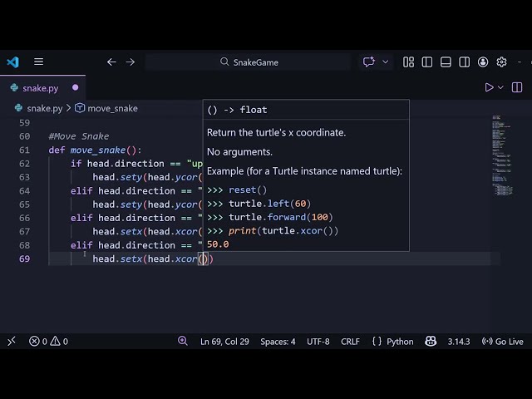Click 'head.setx(head.xcor())' on line 69

click(153, 259)
